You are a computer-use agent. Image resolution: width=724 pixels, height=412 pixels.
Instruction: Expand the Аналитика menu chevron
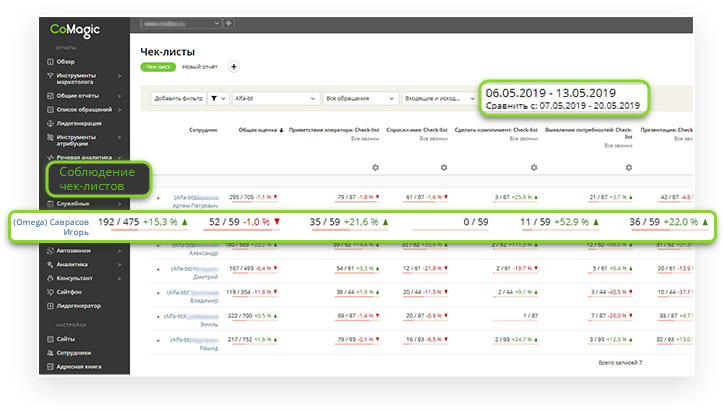click(120, 265)
